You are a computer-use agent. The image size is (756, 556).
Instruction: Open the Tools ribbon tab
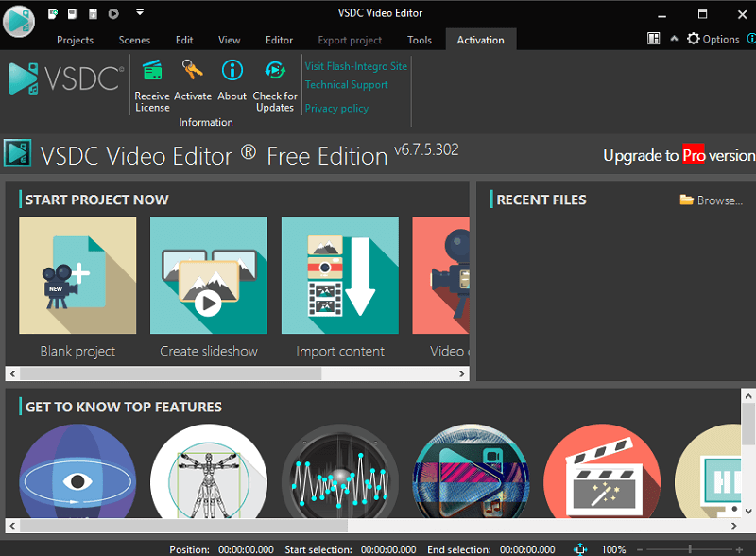(x=419, y=40)
